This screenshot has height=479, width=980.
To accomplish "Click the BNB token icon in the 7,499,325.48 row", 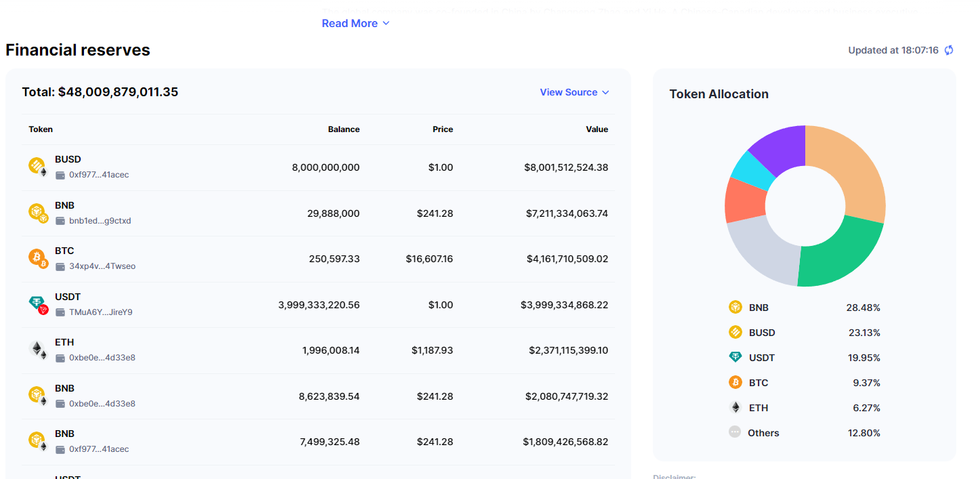I will tap(38, 441).
